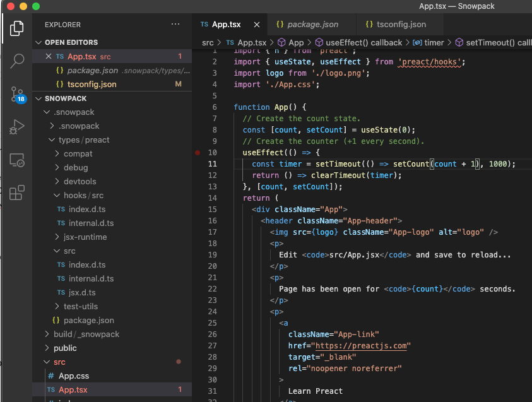Expand the devtools folder
Image resolution: width=532 pixels, height=402 pixels.
57,182
